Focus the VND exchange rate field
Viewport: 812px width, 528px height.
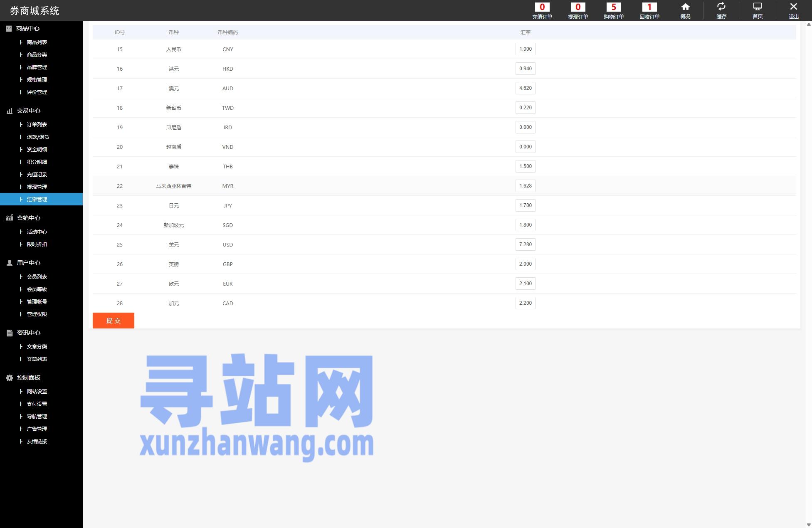[x=526, y=147]
